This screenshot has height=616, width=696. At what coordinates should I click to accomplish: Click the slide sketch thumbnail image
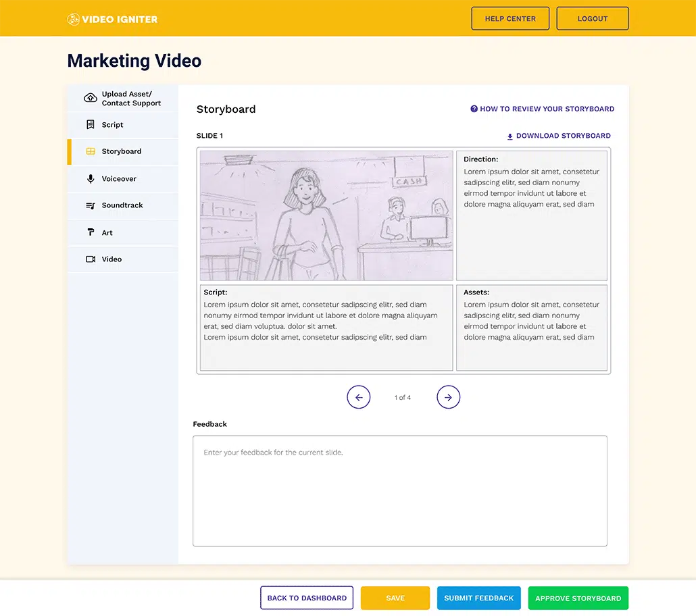pos(326,215)
